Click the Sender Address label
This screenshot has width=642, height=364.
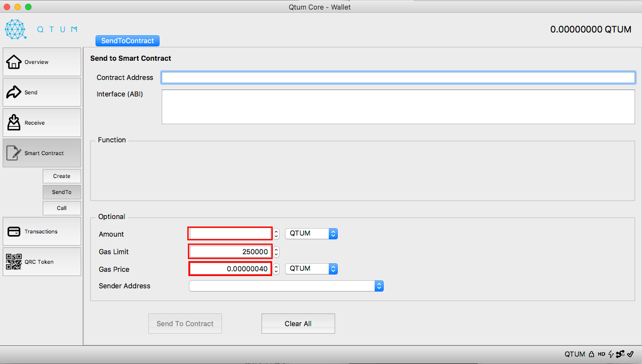click(x=124, y=286)
